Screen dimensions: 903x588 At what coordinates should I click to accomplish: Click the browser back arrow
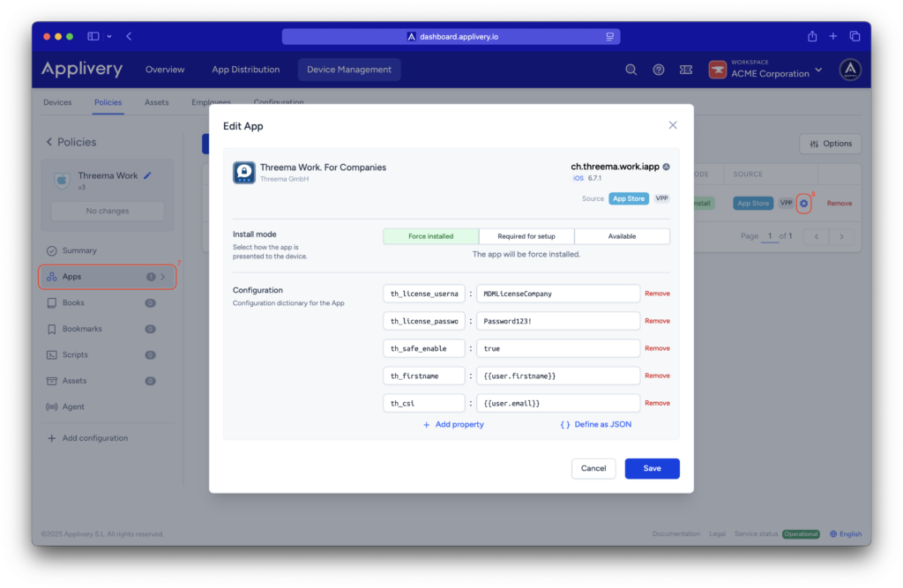[129, 36]
